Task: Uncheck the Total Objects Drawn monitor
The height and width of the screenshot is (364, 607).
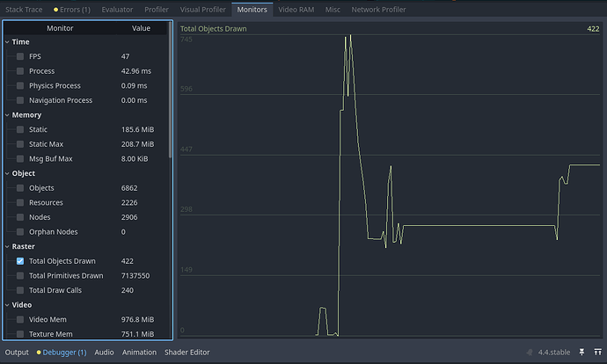Action: 20,261
